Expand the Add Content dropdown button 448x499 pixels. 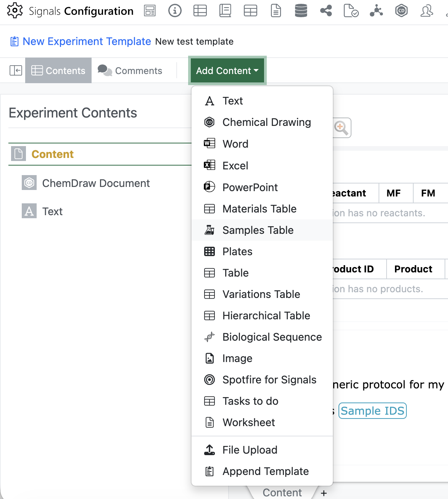pyautogui.click(x=227, y=71)
